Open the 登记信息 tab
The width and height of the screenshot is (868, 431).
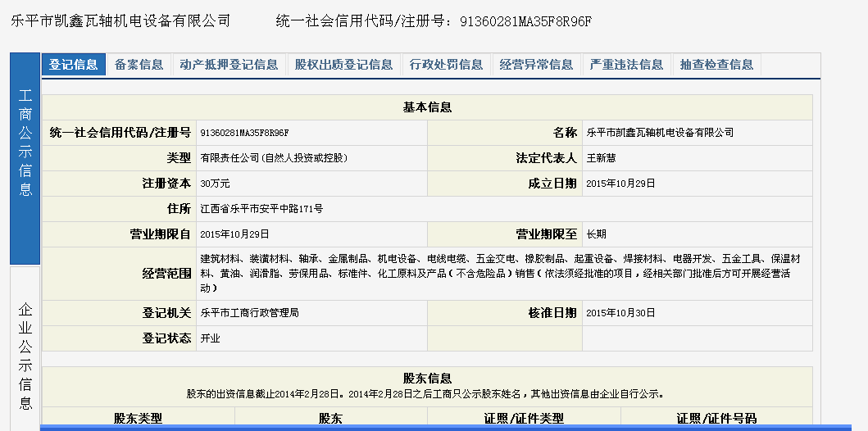pos(73,65)
